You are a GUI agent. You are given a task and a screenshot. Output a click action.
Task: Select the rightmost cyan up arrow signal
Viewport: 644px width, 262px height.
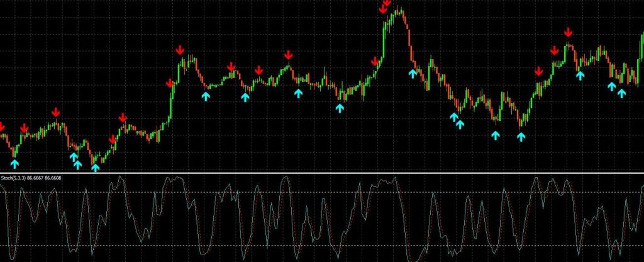tap(622, 93)
